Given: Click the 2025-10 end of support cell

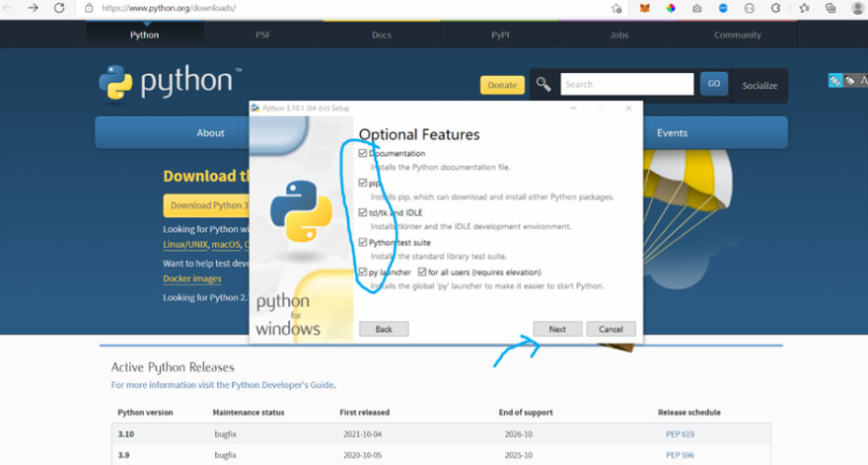Looking at the screenshot, I should coord(518,455).
